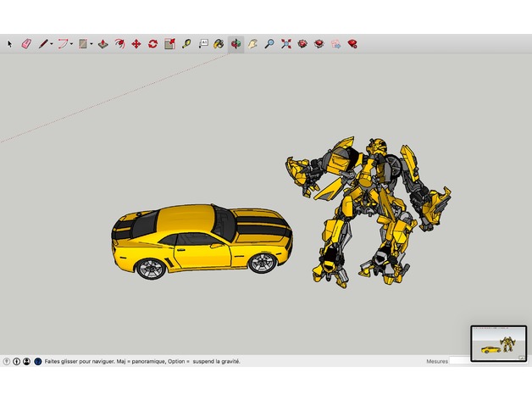Viewport: 532px width, 400px height.
Task: Click the "Mesures" label
Action: coord(437,361)
